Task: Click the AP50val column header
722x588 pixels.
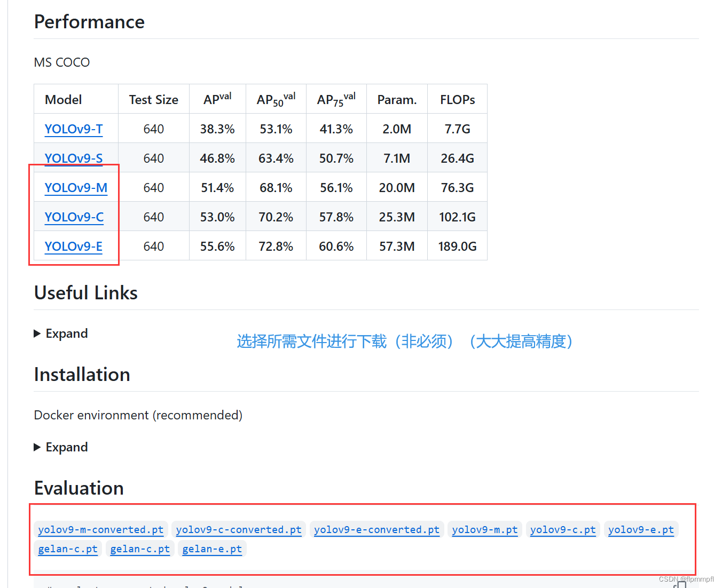Action: tap(276, 100)
